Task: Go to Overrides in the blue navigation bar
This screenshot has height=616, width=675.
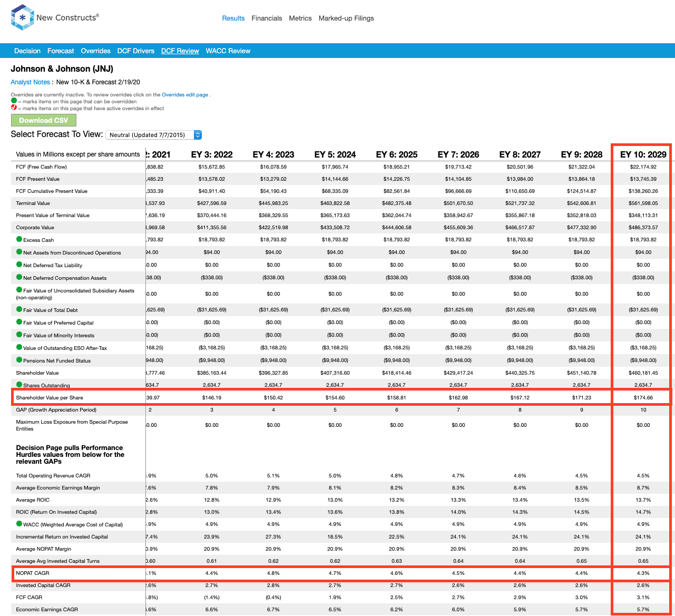Action: pos(96,51)
